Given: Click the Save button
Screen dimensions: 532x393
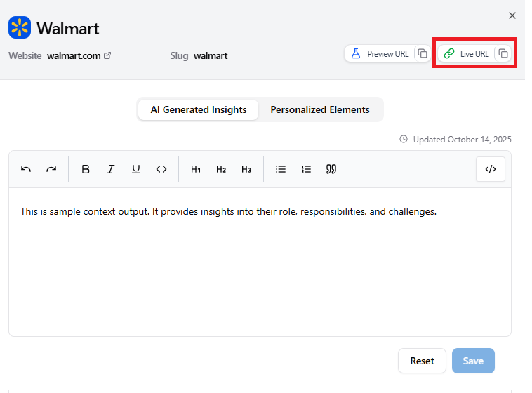Looking at the screenshot, I should (473, 361).
